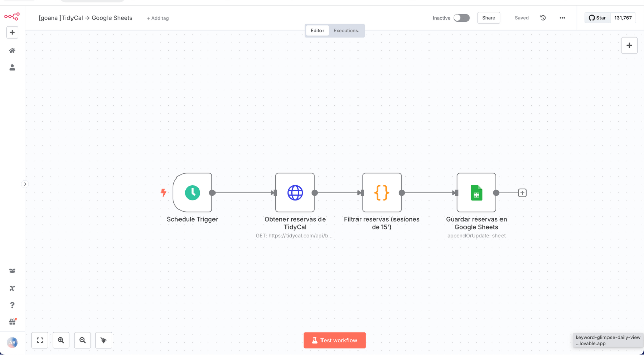
Task: Click the Home icon in sidebar
Action: click(x=12, y=51)
